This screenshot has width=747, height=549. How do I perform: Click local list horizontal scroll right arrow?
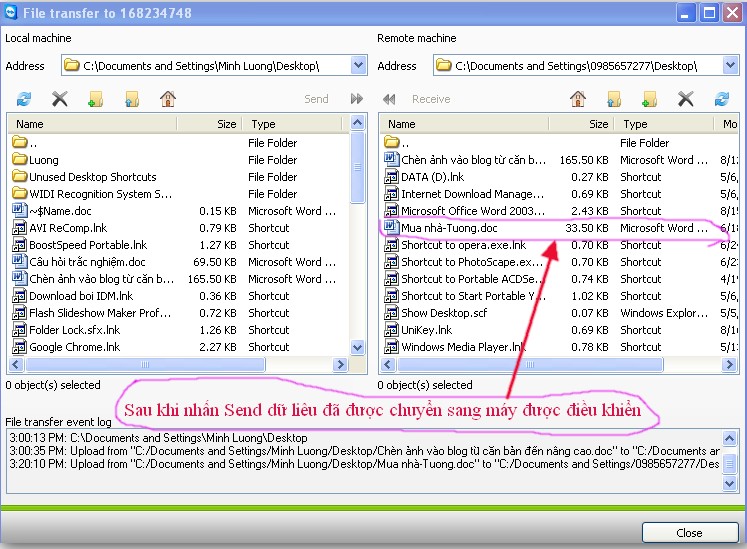point(340,365)
